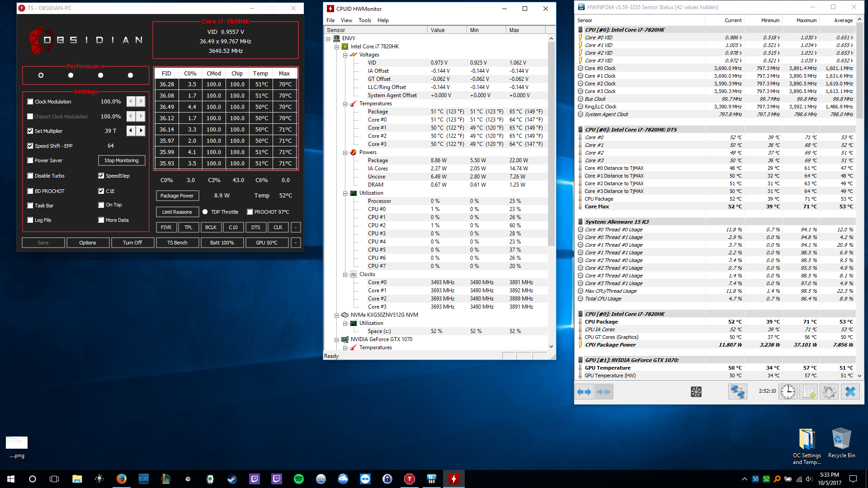This screenshot has height=488, width=868.
Task: Open HWiNFO sensor settings gear icon
Action: point(829,392)
